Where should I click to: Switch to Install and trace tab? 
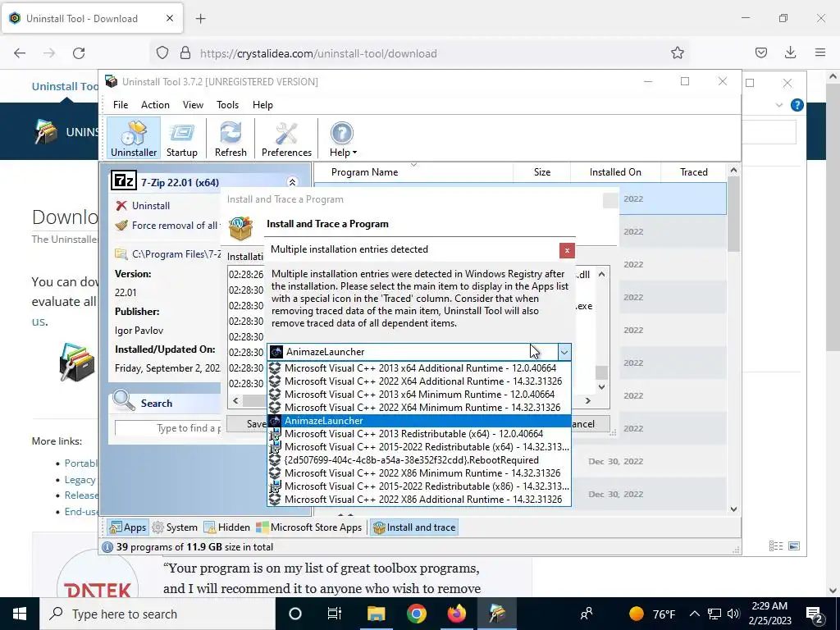[414, 527]
